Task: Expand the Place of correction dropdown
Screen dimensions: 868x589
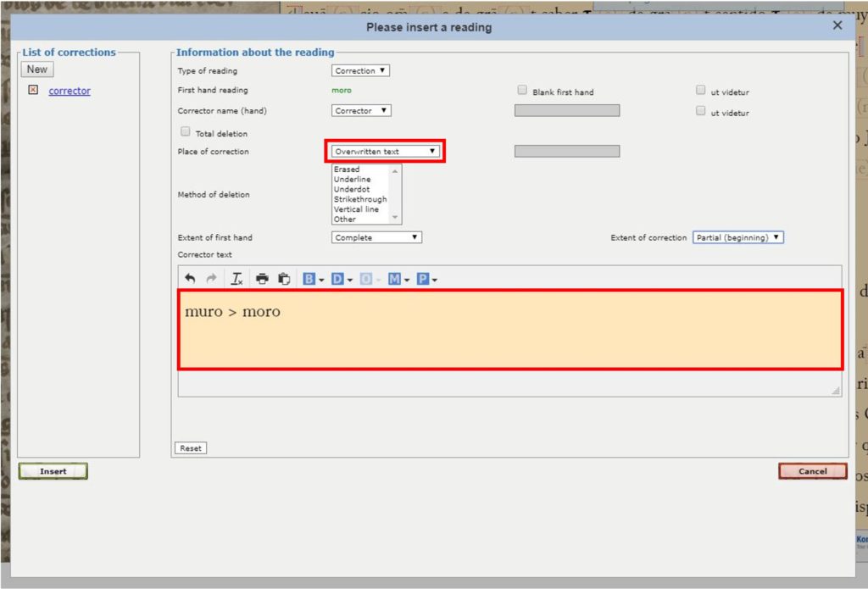Action: click(385, 152)
